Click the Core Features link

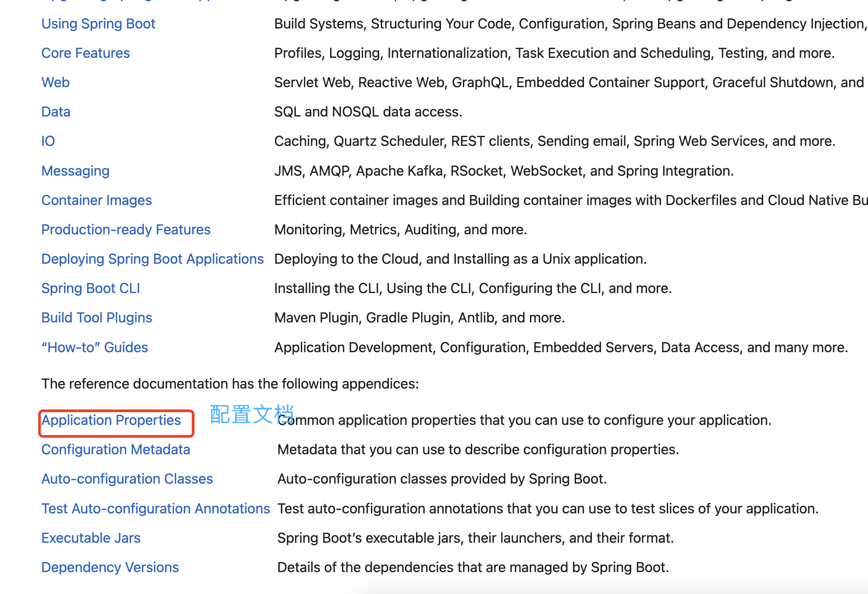point(85,53)
